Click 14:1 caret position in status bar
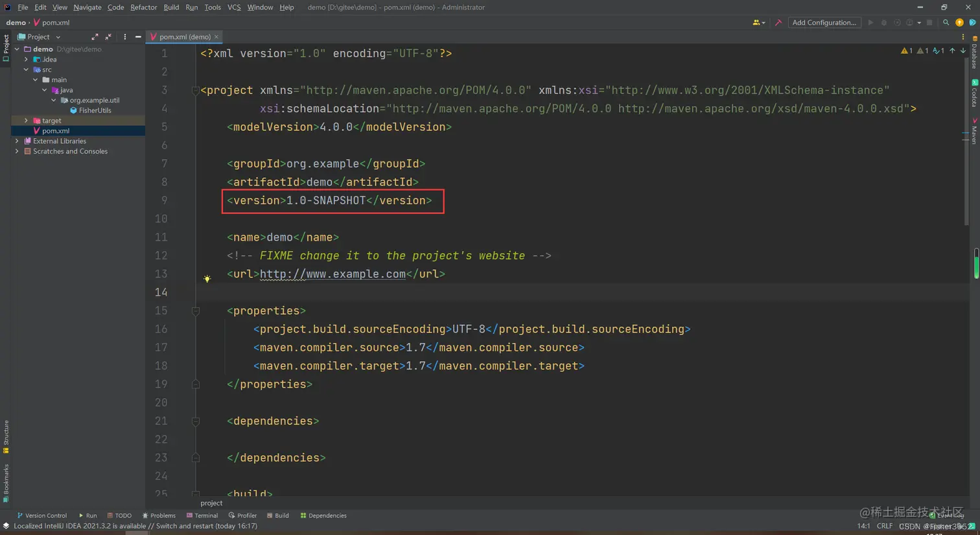The image size is (980, 535). pos(863,526)
